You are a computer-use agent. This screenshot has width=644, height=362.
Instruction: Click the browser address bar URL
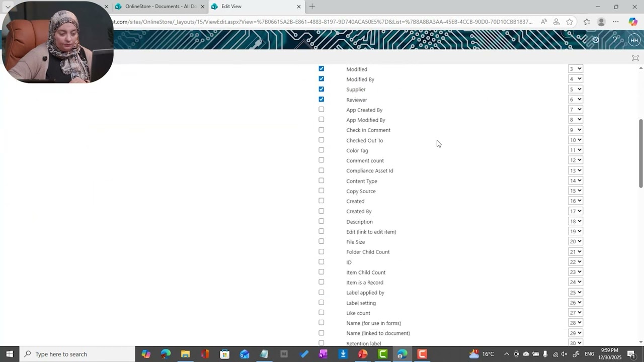pyautogui.click(x=323, y=22)
